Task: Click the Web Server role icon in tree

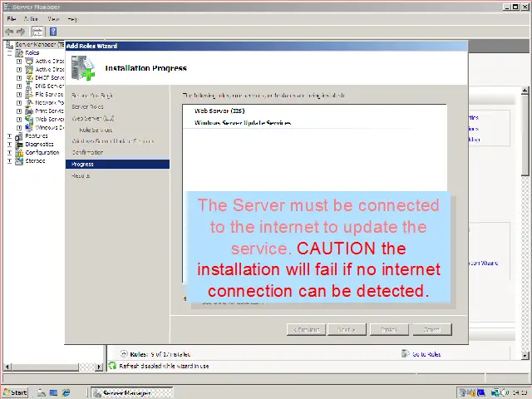Action: [29, 120]
